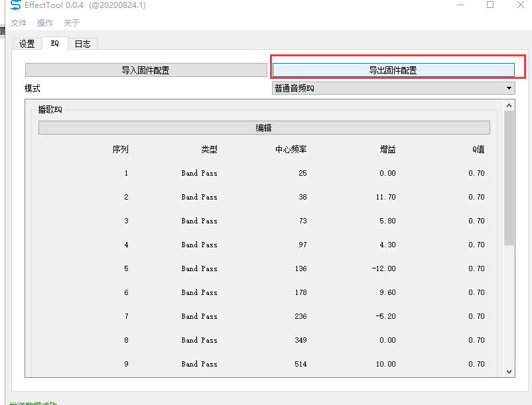Click center frequency value 178
The width and height of the screenshot is (532, 405).
pos(301,292)
